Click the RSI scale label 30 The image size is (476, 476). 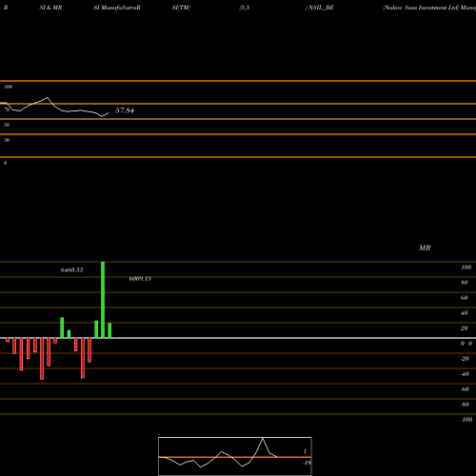tap(7, 140)
